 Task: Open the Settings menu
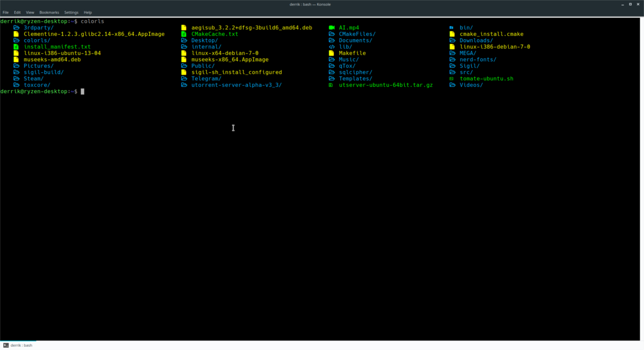tap(71, 12)
